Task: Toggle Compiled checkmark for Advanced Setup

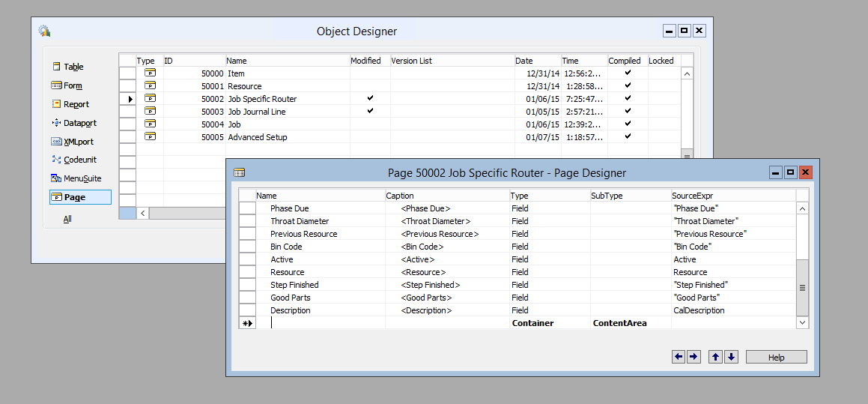Action: pos(627,136)
